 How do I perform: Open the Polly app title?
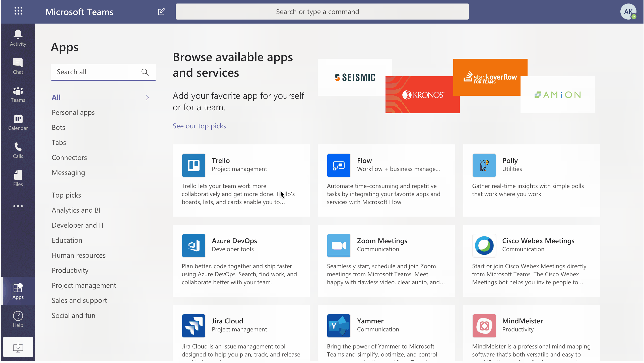click(510, 161)
